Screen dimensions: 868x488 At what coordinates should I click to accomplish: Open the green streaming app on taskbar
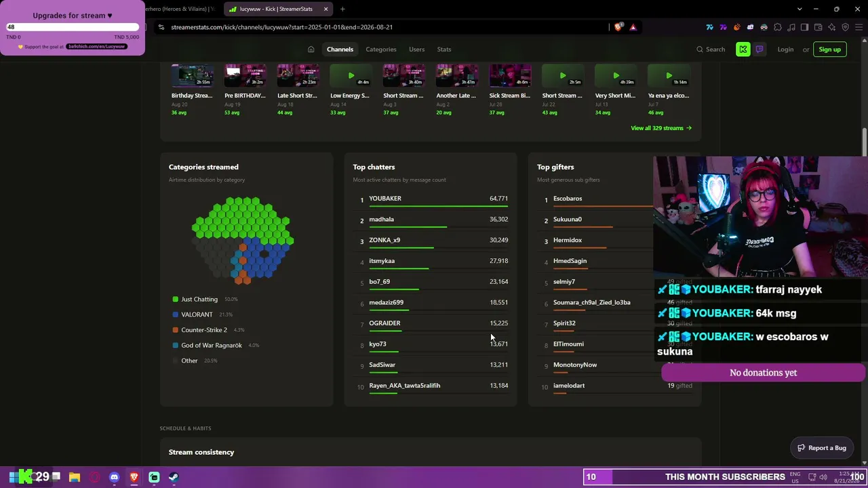coord(154,477)
